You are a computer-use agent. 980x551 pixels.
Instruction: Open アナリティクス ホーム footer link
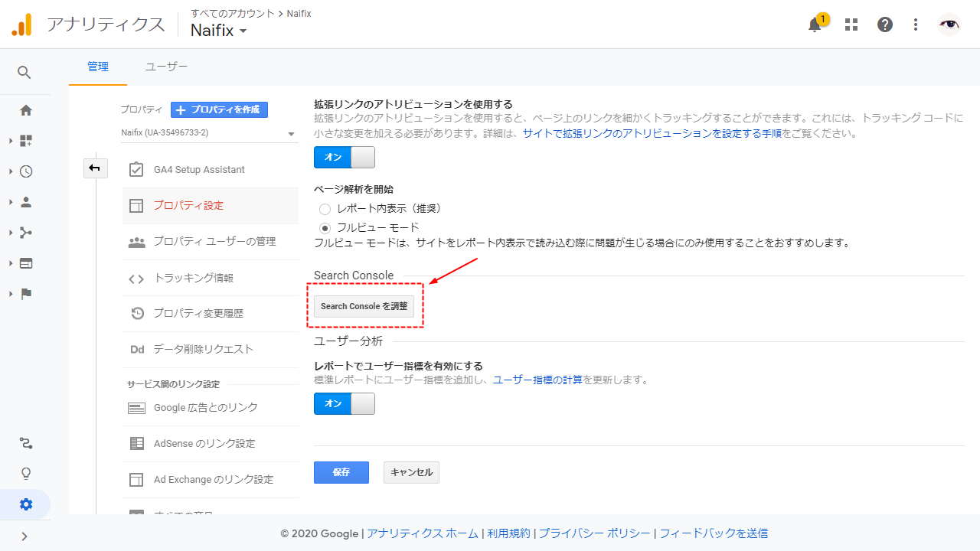[423, 533]
